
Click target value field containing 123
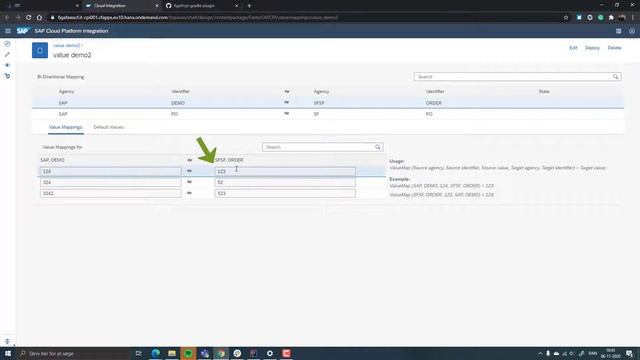click(285, 171)
